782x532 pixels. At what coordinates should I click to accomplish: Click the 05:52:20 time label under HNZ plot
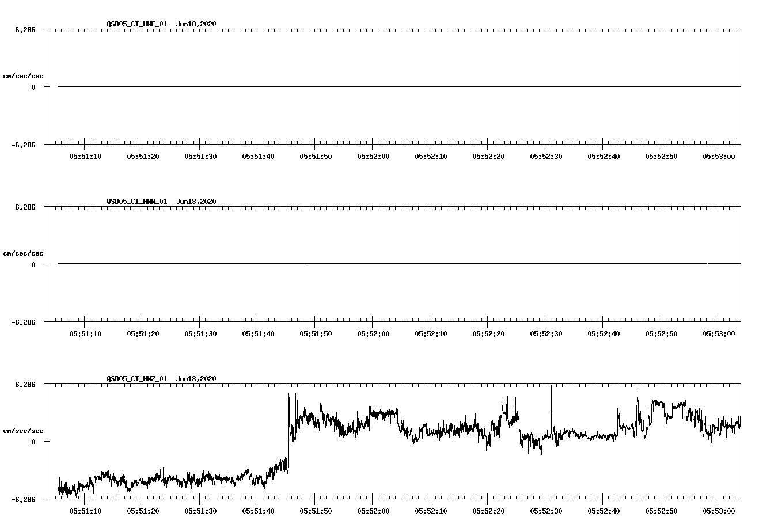tap(488, 511)
